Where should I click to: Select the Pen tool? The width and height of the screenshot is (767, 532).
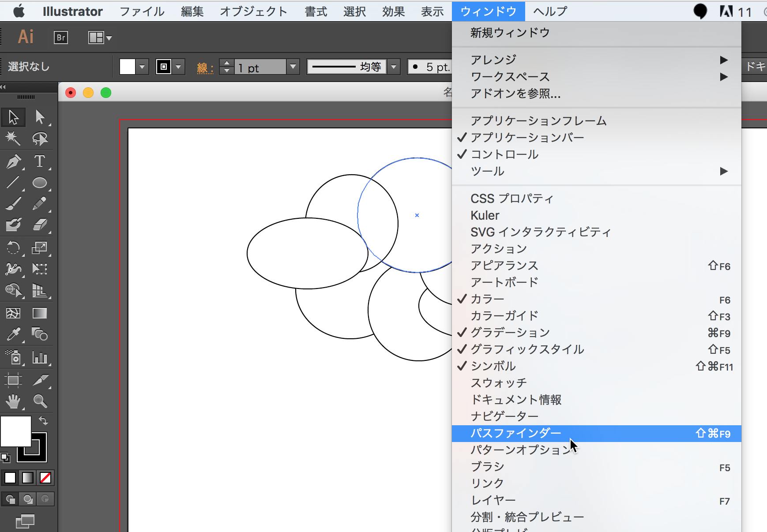point(13,161)
